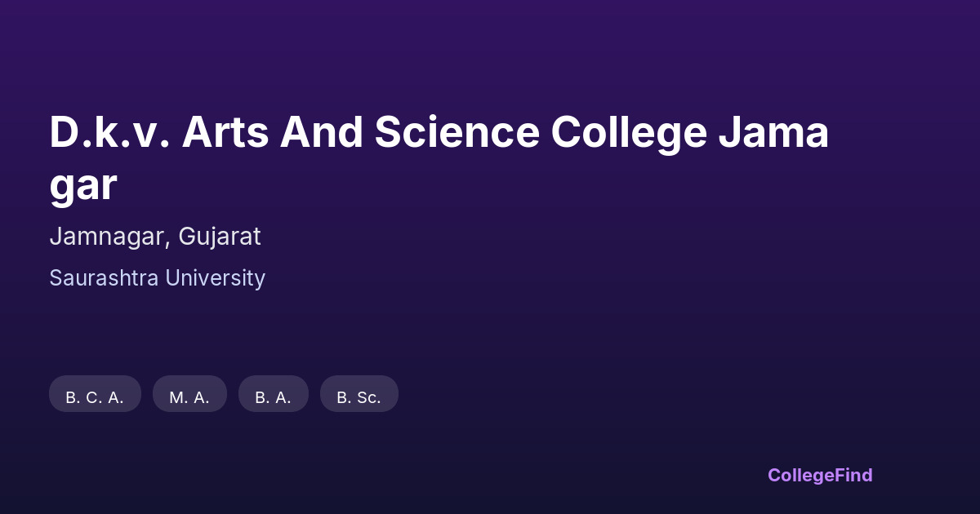Click the word University under the location

(215, 278)
